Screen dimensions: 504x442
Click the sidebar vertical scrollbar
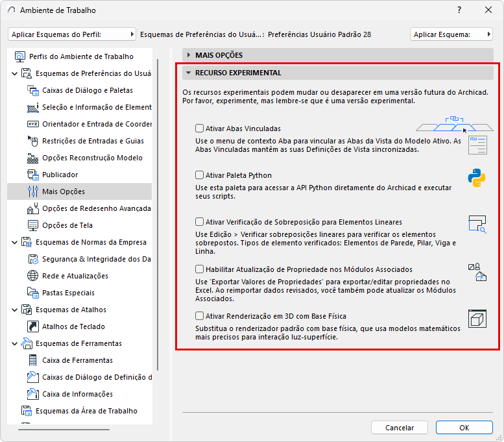coord(158,214)
